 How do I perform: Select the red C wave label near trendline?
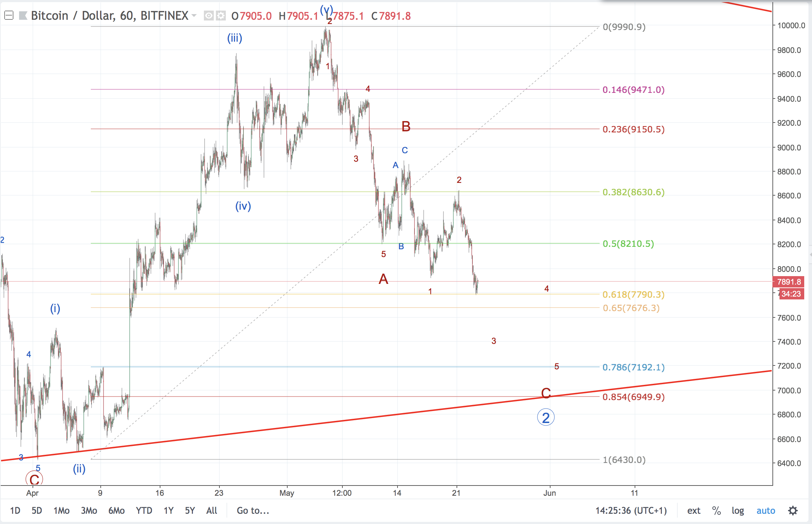click(x=546, y=393)
